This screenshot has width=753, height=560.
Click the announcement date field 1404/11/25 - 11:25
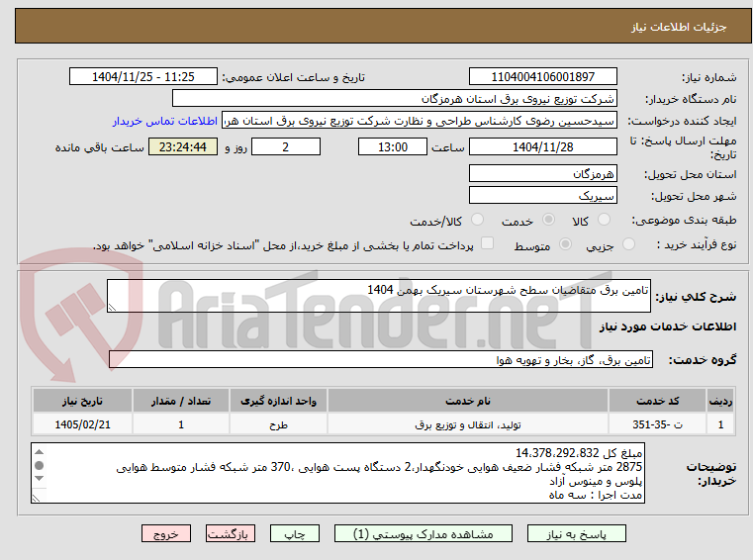coord(143,77)
